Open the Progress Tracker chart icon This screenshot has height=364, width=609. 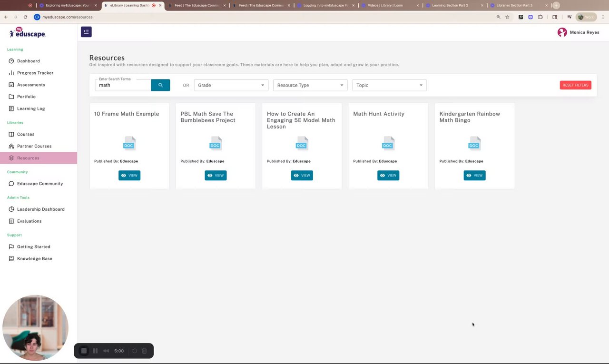pos(11,73)
